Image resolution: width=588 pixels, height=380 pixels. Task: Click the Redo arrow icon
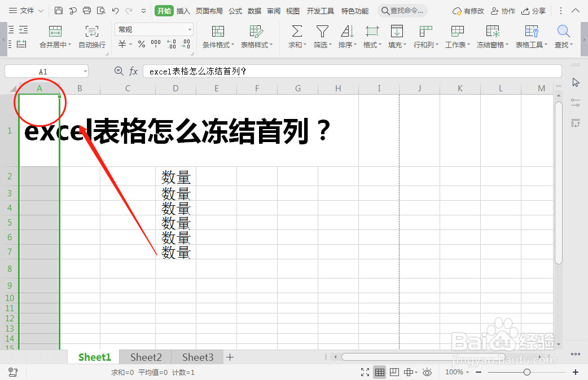click(129, 11)
